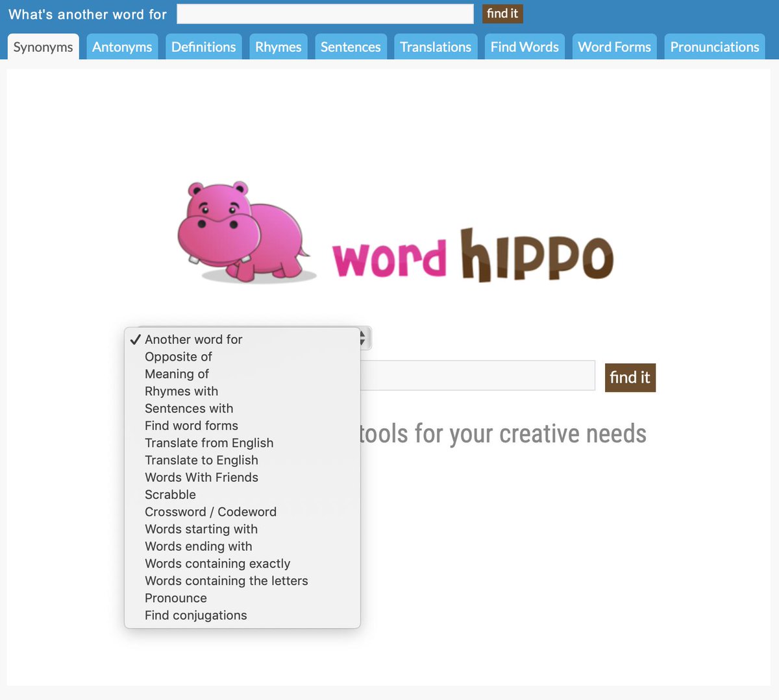Click the word hippo wordmark

pos(473,255)
